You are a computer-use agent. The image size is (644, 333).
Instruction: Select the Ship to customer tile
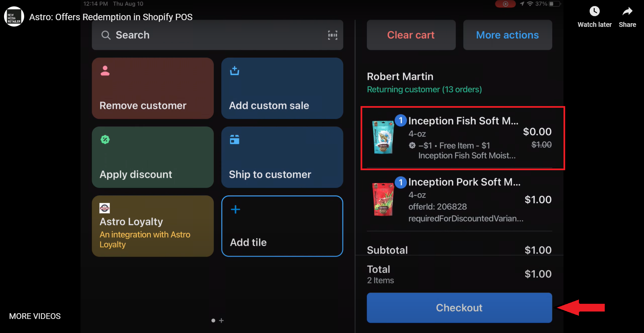click(x=282, y=157)
